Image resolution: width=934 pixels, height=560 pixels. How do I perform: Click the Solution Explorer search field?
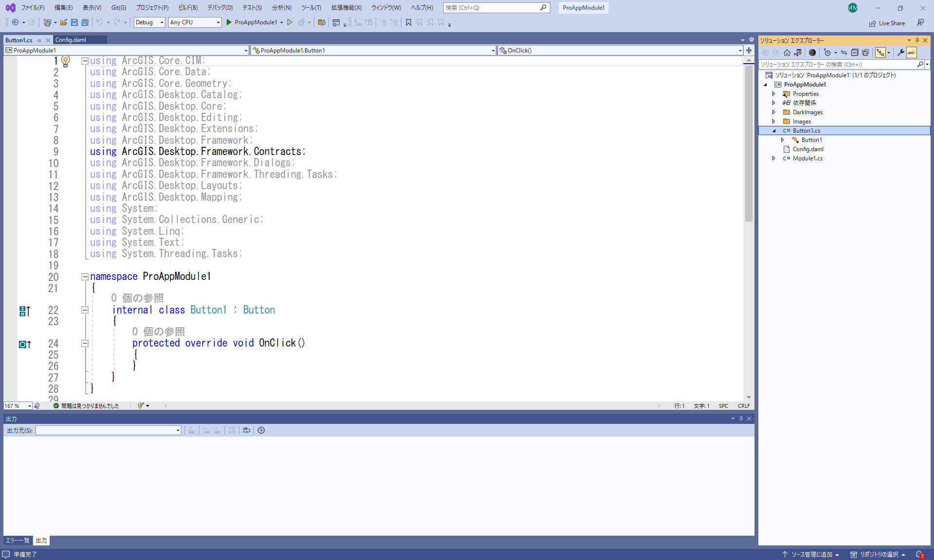point(838,65)
